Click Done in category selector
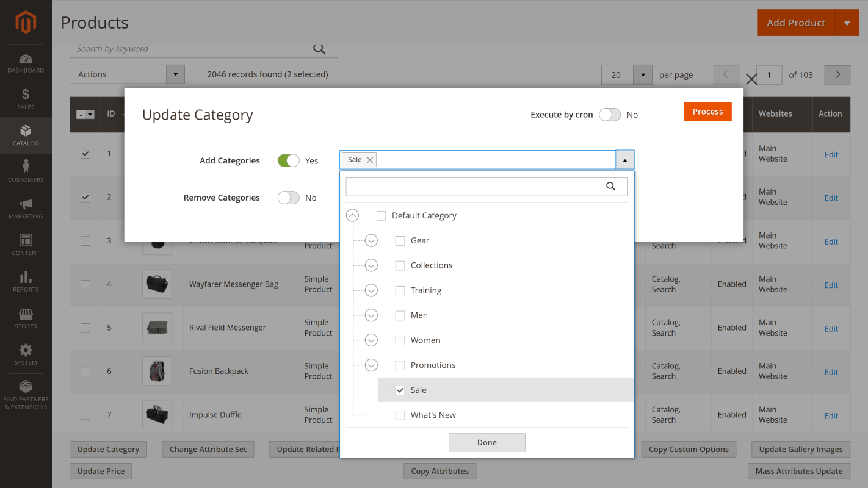Image resolution: width=868 pixels, height=488 pixels. (486, 442)
